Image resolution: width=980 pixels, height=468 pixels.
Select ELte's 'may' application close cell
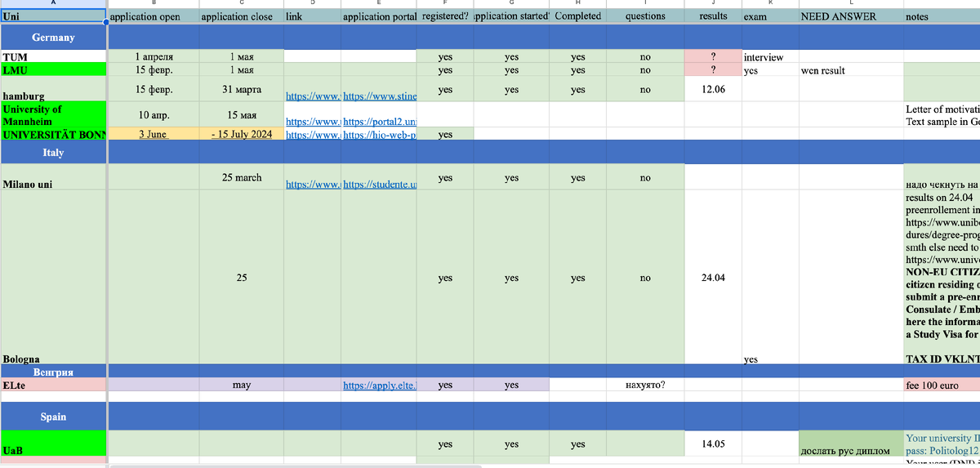(x=241, y=385)
